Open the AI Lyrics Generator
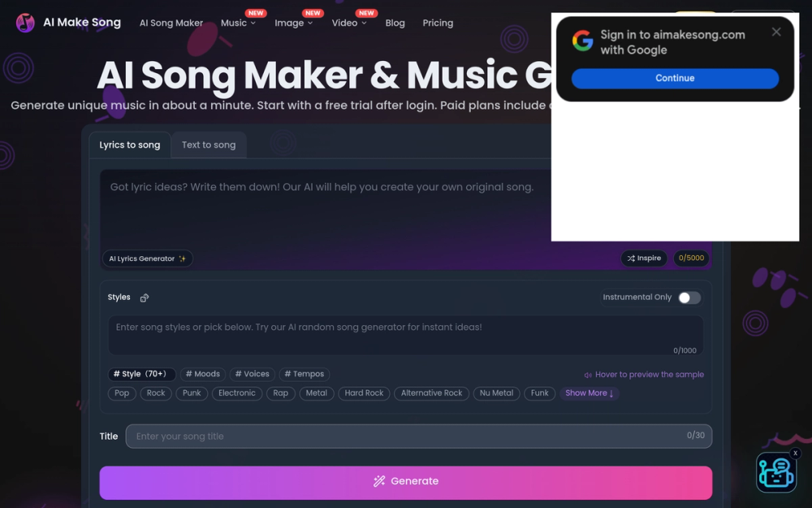The image size is (812, 508). [148, 258]
